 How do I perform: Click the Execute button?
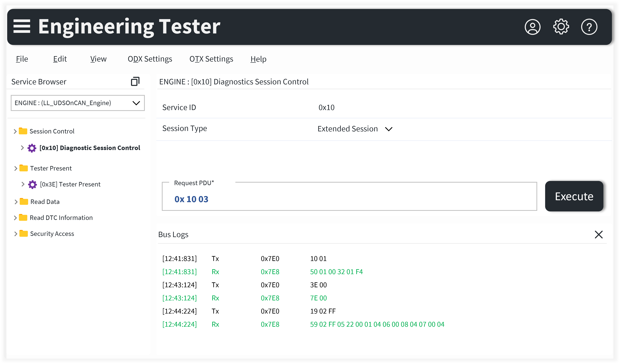(574, 196)
